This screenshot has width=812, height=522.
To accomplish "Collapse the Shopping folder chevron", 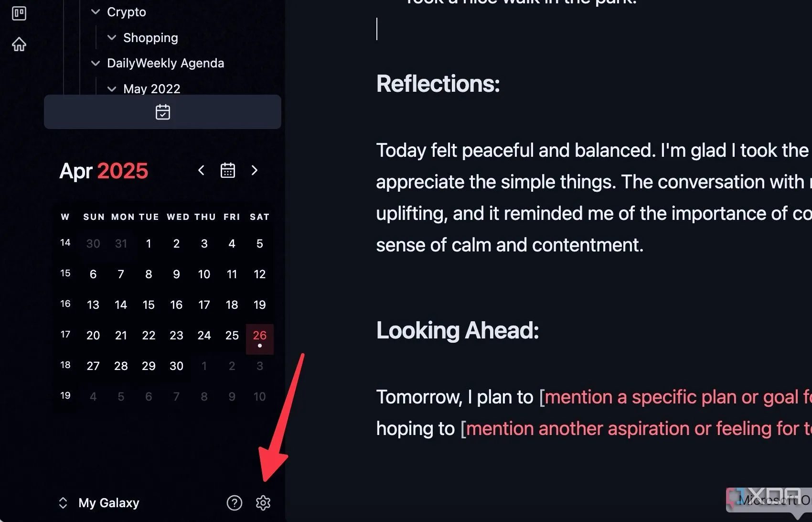I will [112, 37].
